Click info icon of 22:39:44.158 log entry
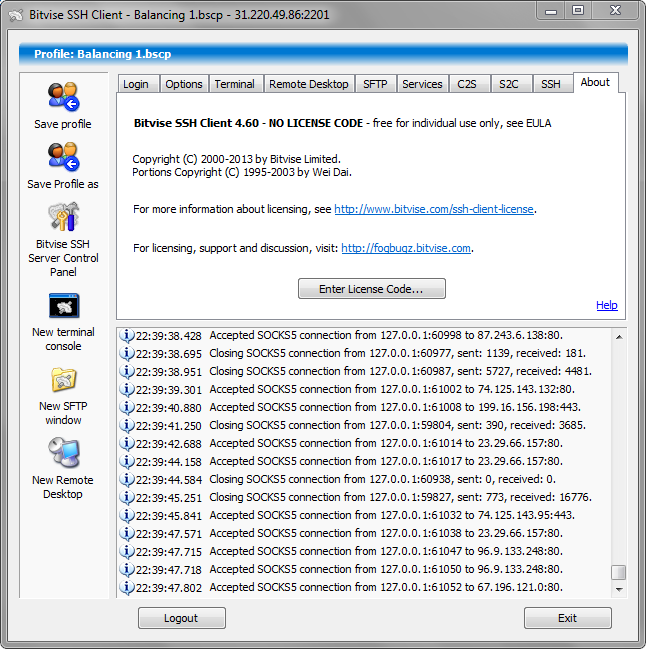The height and width of the screenshot is (649, 646). coord(127,462)
